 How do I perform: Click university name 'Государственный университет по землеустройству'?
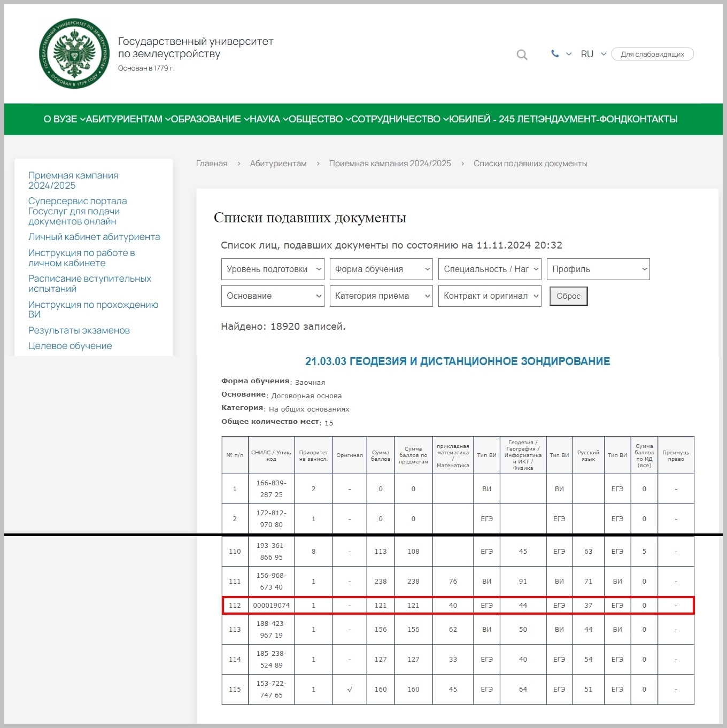(x=196, y=48)
